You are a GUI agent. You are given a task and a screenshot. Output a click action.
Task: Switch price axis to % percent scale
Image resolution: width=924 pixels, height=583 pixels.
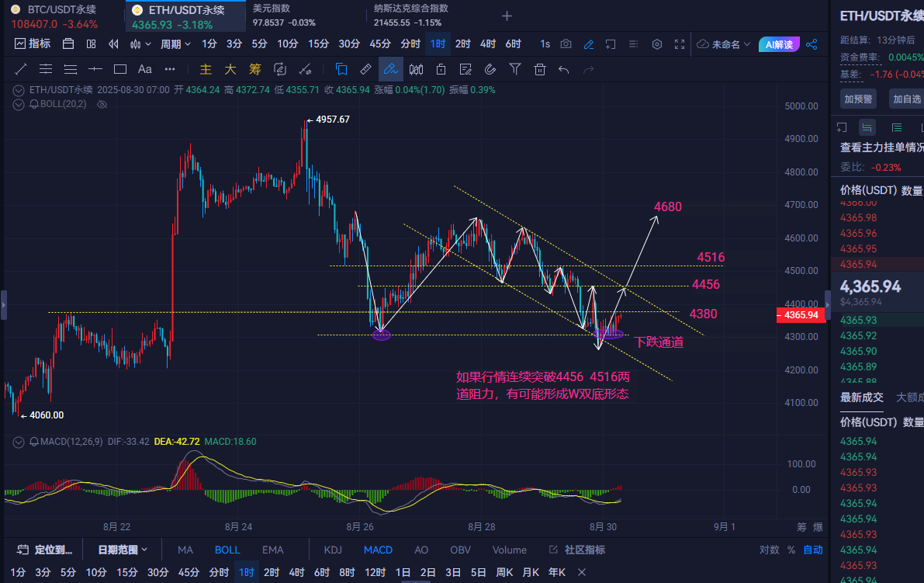coord(791,550)
